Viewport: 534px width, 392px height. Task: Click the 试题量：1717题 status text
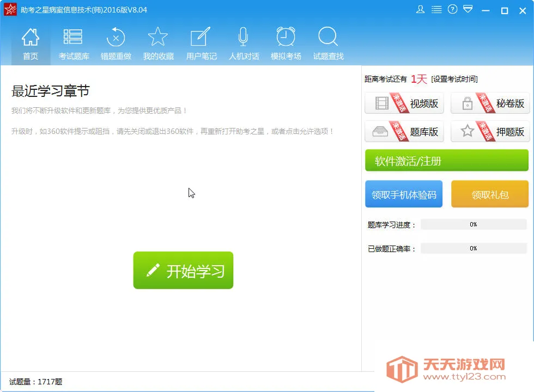pos(36,382)
